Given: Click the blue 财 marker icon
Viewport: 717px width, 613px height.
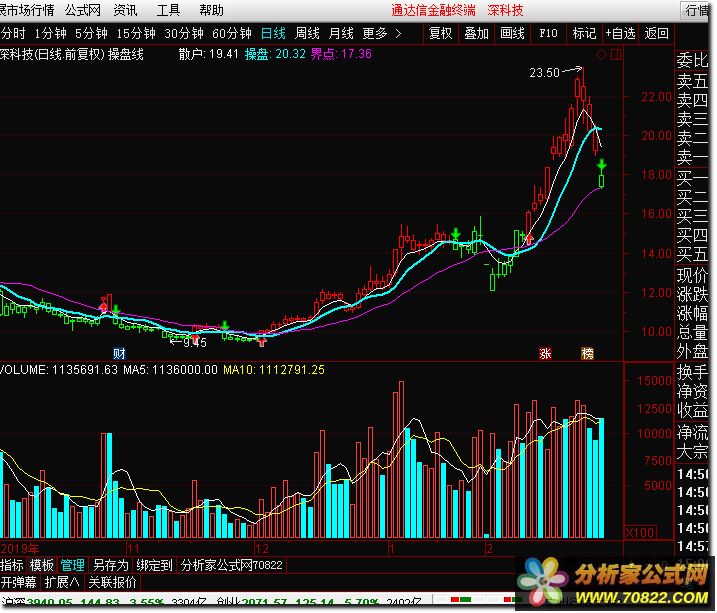Looking at the screenshot, I should [119, 353].
